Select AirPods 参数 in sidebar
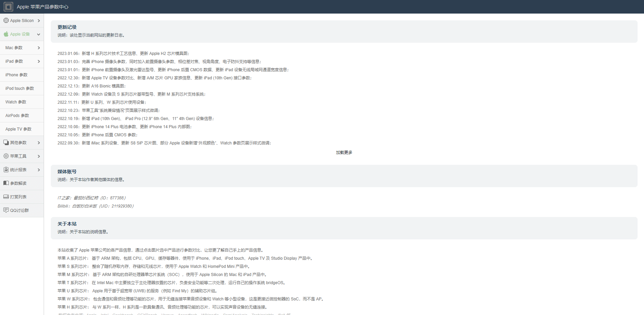644x315 pixels. pos(17,116)
